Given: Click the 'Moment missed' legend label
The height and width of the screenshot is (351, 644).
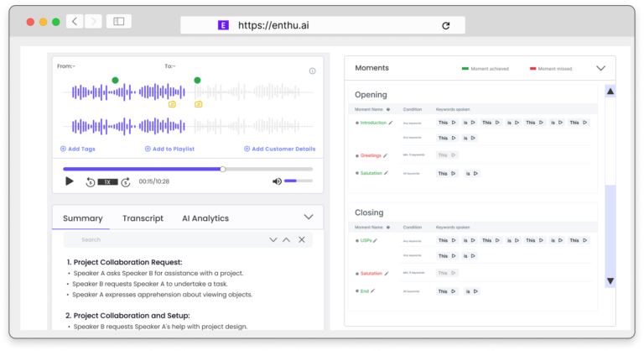Looking at the screenshot, I should 555,69.
